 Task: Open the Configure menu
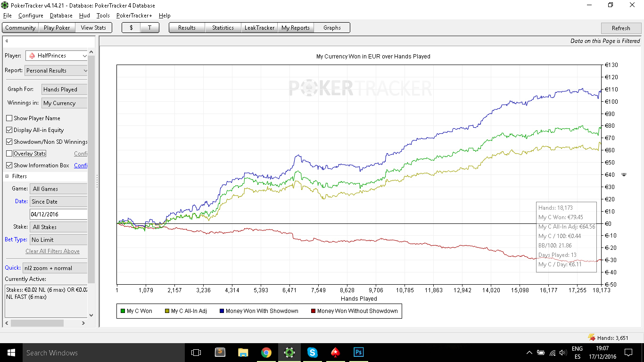point(31,16)
